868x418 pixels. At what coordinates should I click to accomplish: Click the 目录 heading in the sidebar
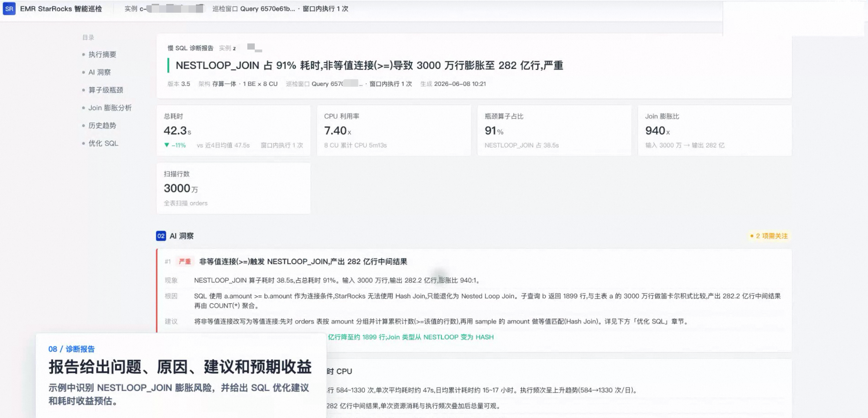(x=88, y=37)
